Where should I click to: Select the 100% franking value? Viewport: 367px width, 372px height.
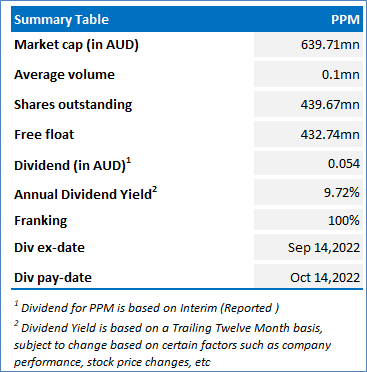pos(308,220)
